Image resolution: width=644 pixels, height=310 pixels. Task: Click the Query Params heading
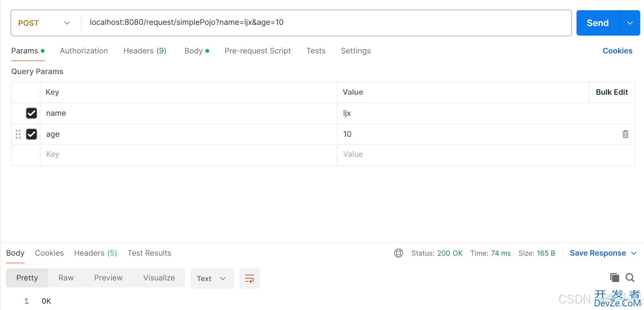(37, 72)
